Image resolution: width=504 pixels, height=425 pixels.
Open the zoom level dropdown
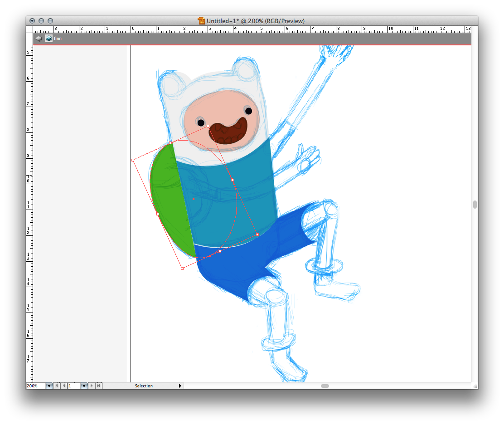[49, 386]
